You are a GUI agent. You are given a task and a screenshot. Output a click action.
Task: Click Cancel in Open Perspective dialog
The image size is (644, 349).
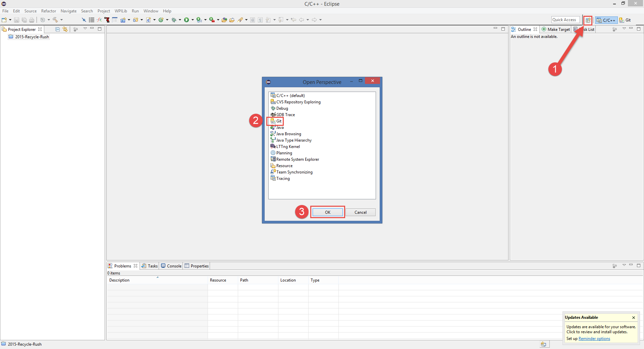point(361,212)
